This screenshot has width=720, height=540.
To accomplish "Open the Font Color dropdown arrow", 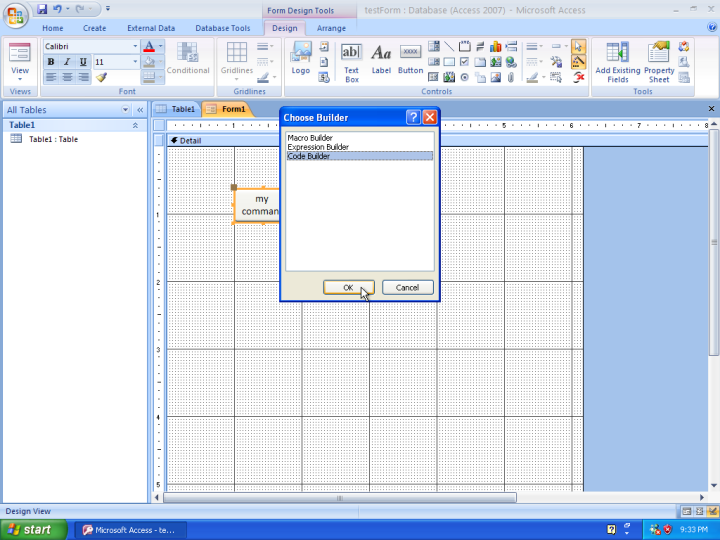I will tap(160, 46).
